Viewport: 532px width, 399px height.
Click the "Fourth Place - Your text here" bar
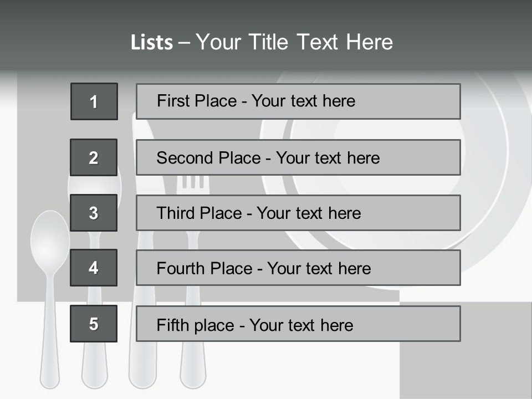pyautogui.click(x=298, y=268)
